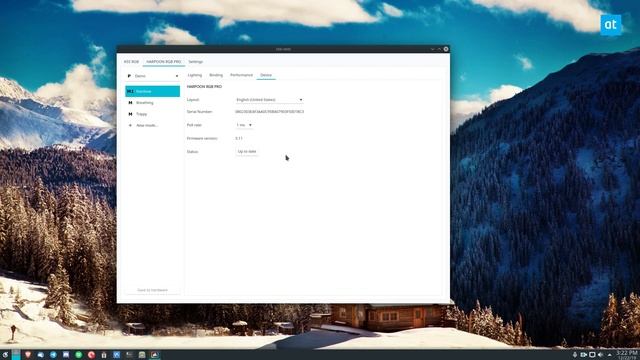Open the terminal taskbar icon

(x=129, y=355)
